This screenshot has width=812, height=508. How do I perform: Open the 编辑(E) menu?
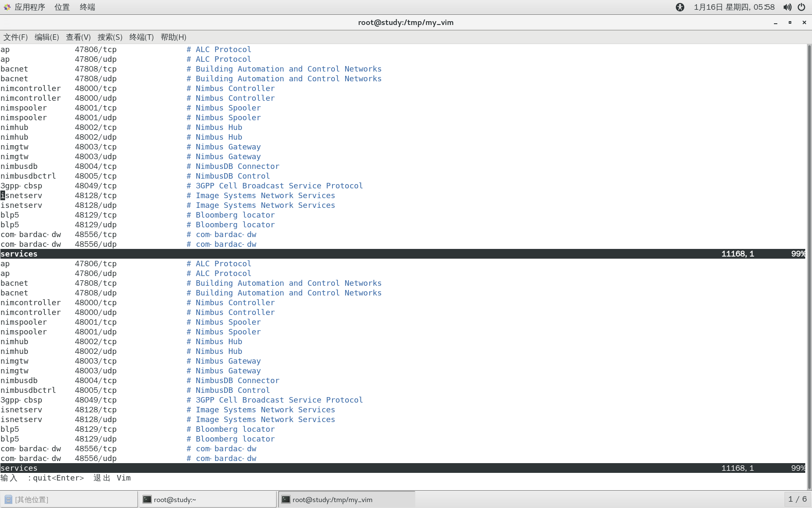(47, 37)
